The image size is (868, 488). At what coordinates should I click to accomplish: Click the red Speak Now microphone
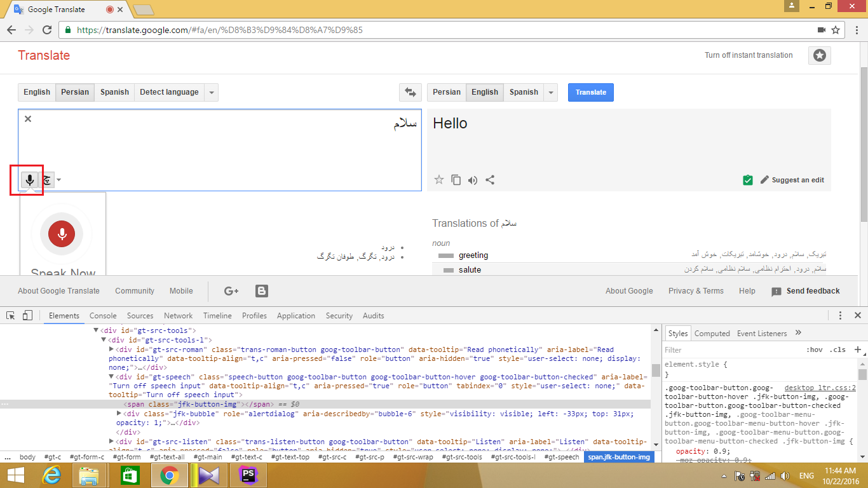click(x=62, y=234)
